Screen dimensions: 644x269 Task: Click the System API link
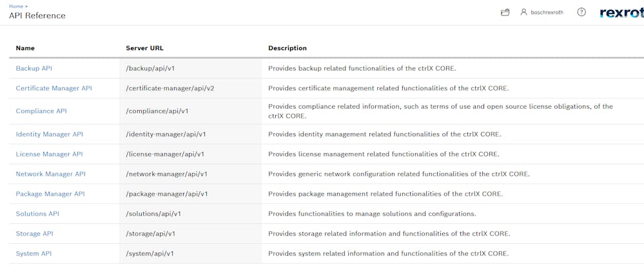[x=34, y=254]
